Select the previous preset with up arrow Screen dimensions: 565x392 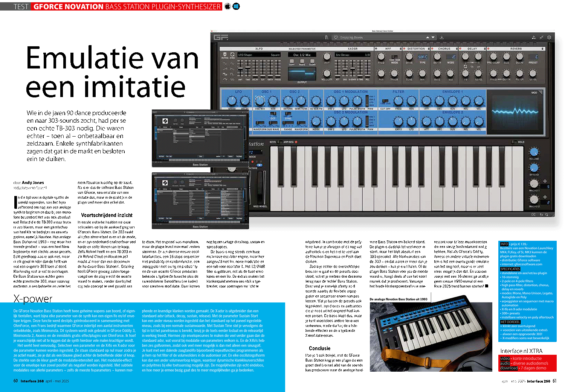(x=428, y=37)
